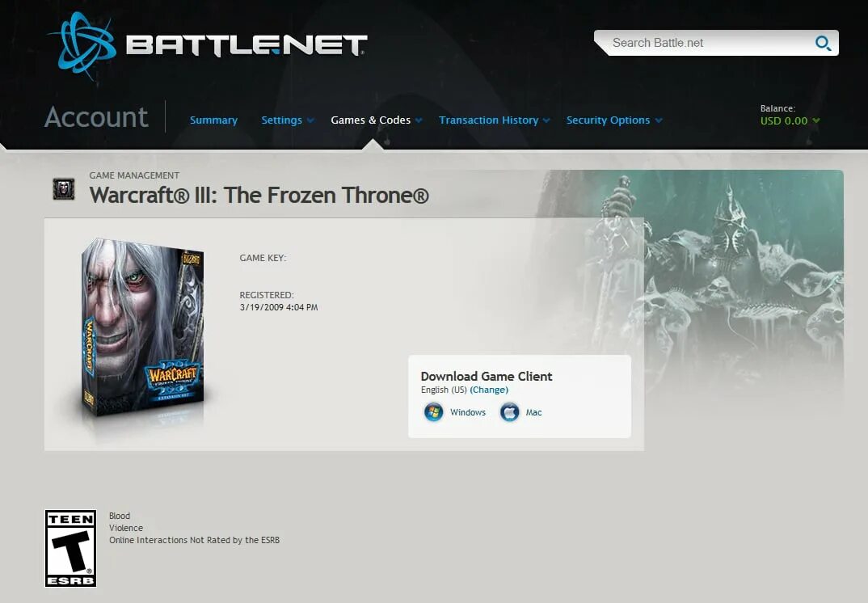Click the Windows download icon
The image size is (868, 603).
pyautogui.click(x=433, y=412)
